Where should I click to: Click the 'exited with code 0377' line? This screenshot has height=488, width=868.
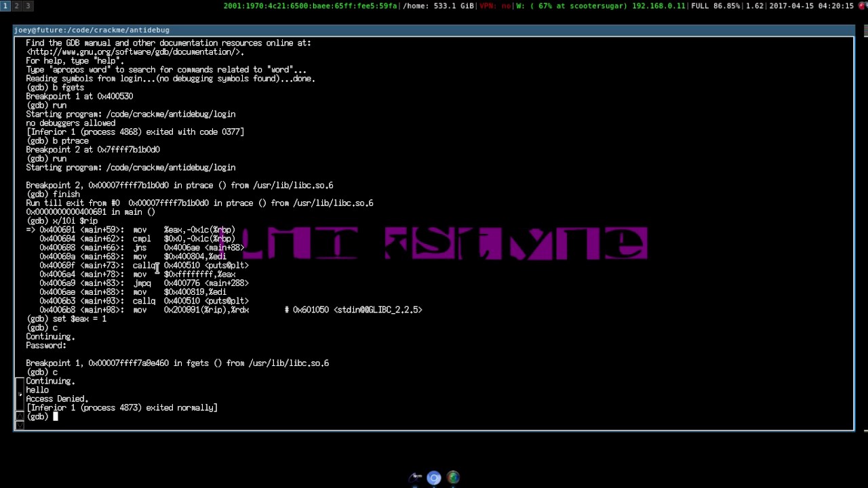[135, 132]
